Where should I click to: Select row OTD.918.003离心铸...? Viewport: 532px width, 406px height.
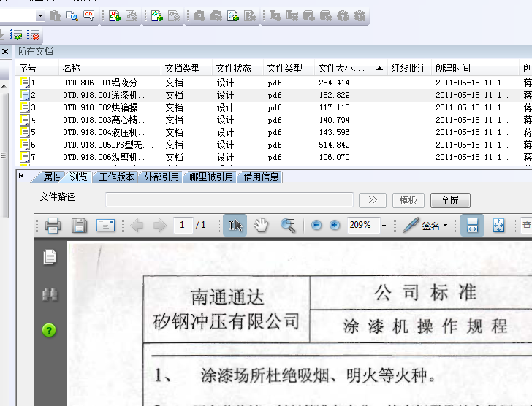[x=273, y=120]
